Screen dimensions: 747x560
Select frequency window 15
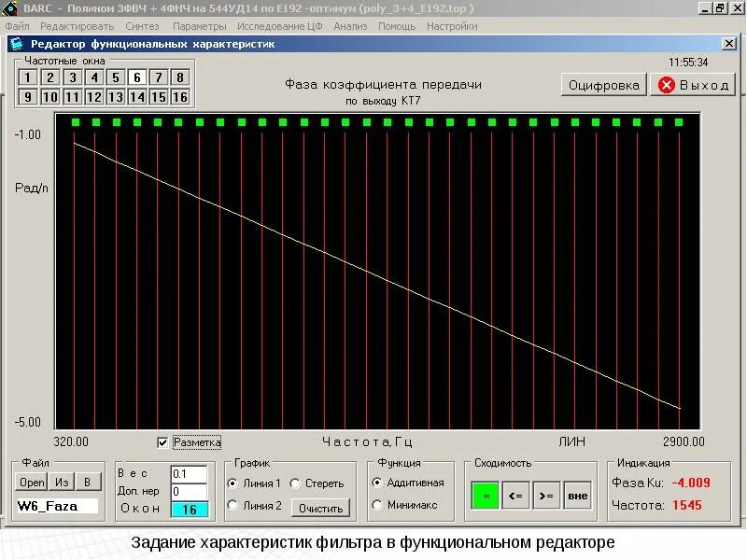[x=158, y=97]
